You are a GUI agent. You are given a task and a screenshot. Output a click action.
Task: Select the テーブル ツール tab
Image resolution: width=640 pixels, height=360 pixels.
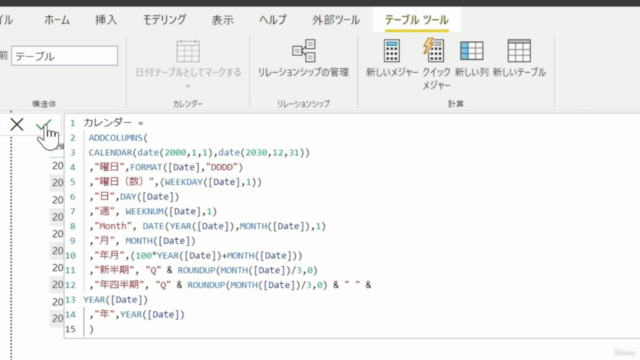pyautogui.click(x=417, y=20)
